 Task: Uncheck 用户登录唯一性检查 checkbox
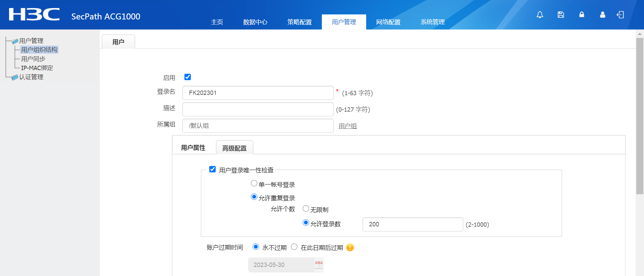(212, 169)
